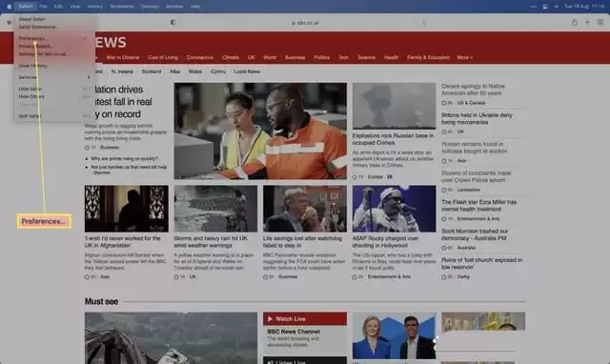Click the bbc.co.uk address bar
610x364 pixels.
tap(305, 23)
